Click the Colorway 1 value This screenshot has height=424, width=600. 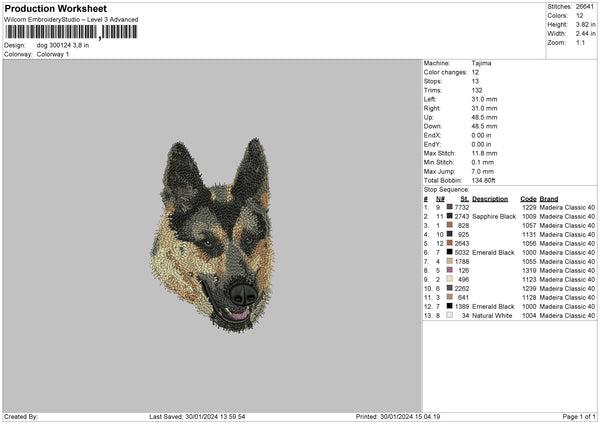(52, 53)
